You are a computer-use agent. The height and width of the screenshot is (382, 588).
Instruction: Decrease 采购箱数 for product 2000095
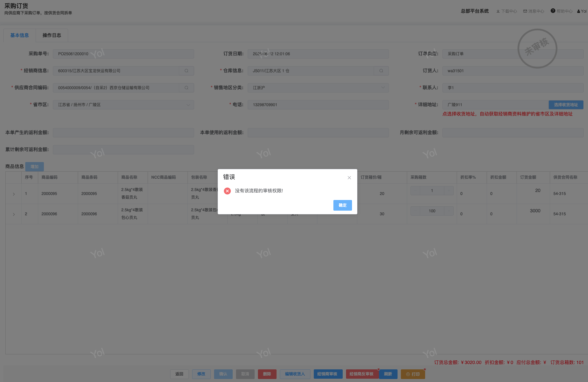415,191
